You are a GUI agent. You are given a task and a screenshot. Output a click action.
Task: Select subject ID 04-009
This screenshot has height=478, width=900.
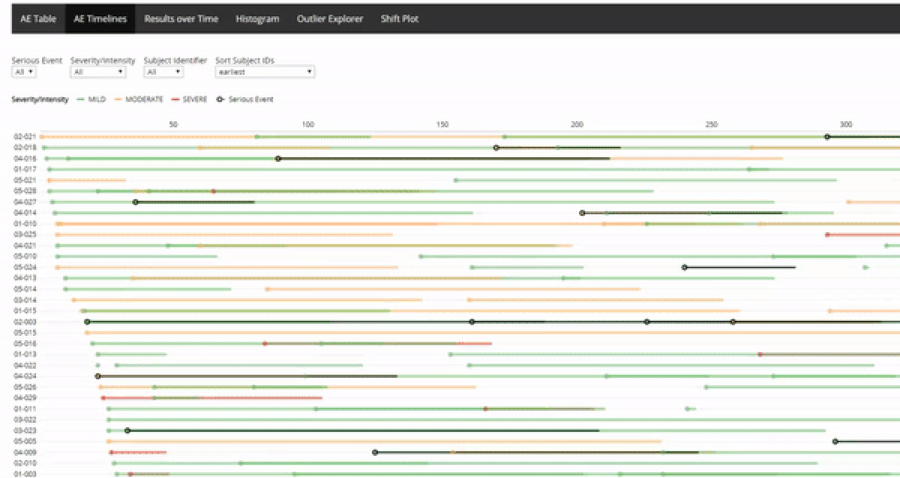[25, 453]
